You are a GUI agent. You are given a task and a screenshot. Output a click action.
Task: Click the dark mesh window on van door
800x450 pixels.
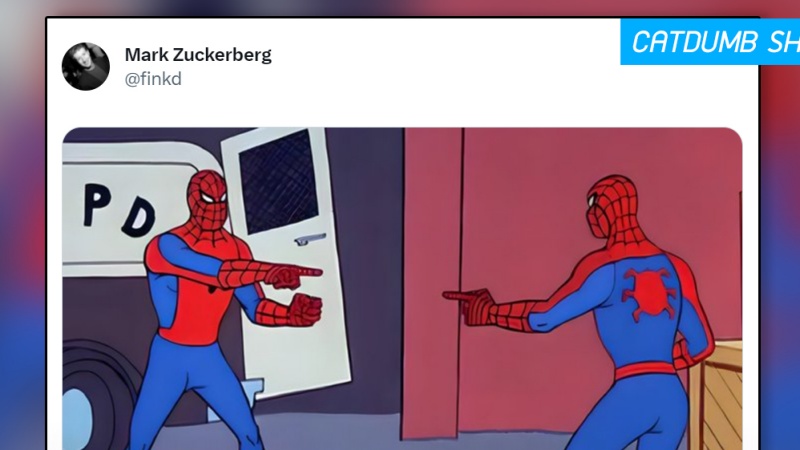tap(278, 181)
